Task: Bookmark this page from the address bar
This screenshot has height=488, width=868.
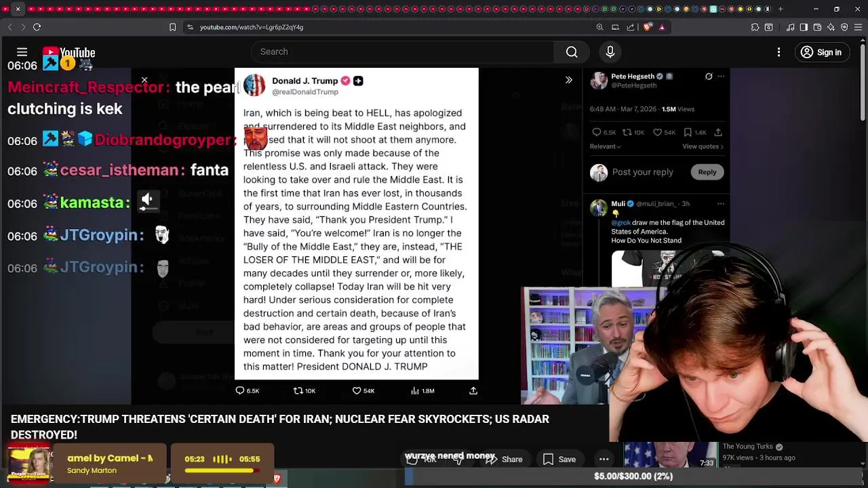Action: pos(172,27)
